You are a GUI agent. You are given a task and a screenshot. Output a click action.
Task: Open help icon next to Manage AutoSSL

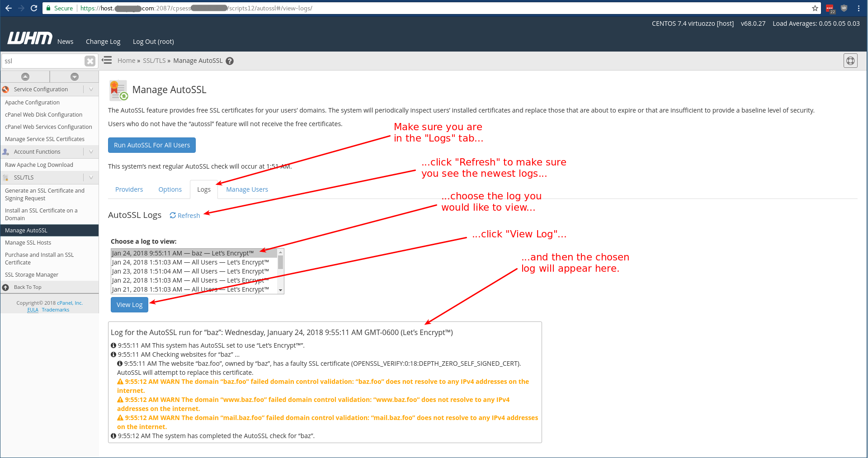[230, 61]
